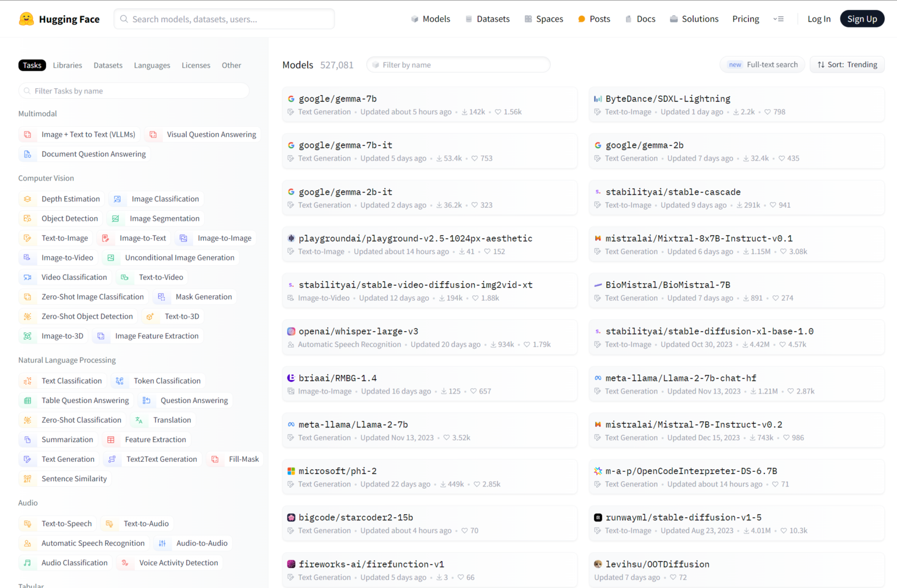Click the Models hexagon icon in the navbar

415,18
